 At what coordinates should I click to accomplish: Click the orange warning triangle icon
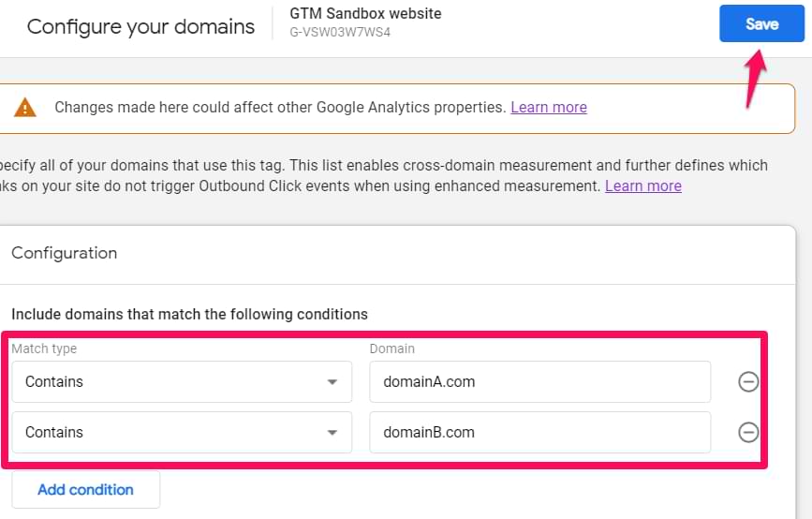point(25,108)
